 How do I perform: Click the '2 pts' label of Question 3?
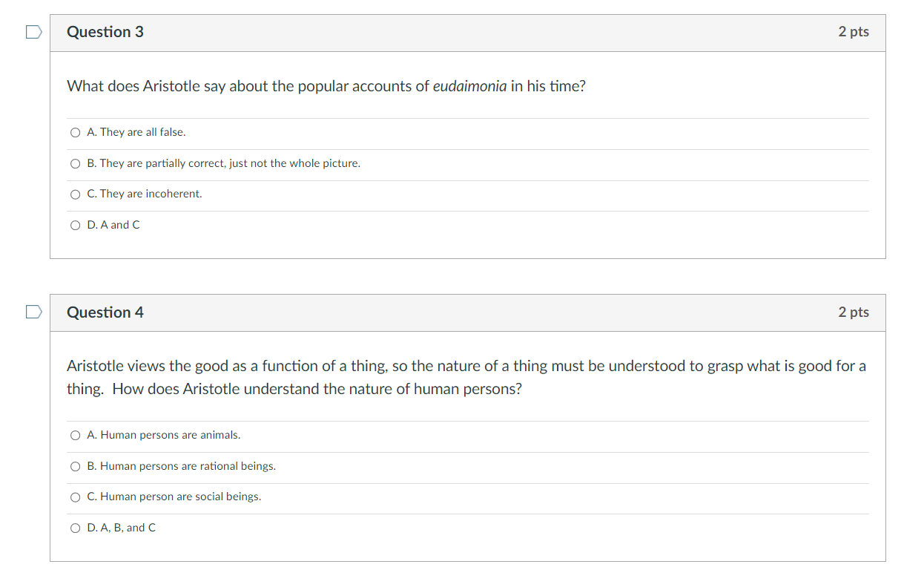point(854,32)
